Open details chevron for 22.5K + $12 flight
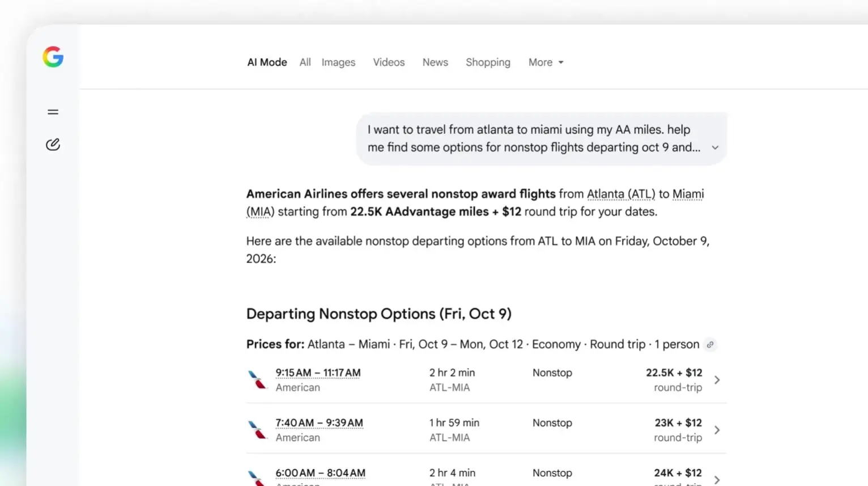The height and width of the screenshot is (486, 868). tap(717, 380)
